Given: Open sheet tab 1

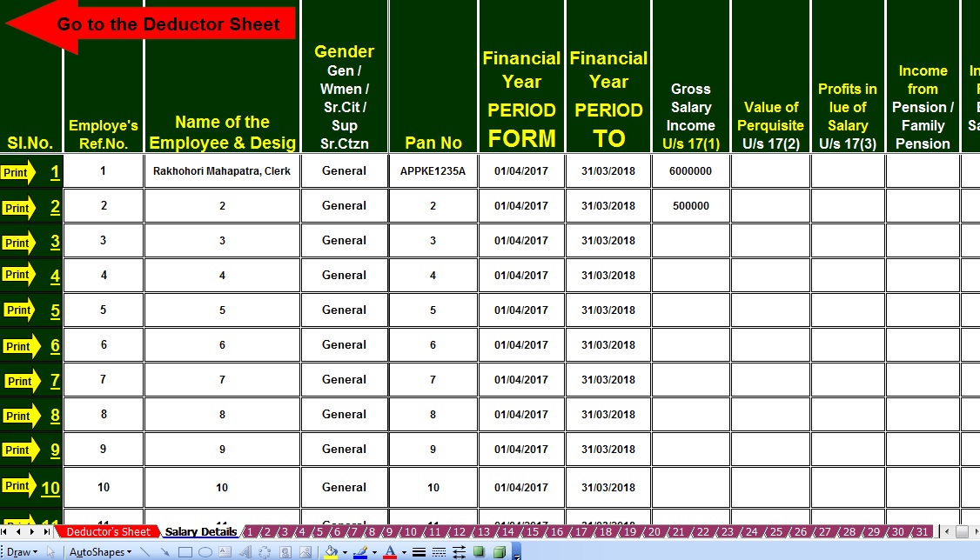Looking at the screenshot, I should coord(250,532).
